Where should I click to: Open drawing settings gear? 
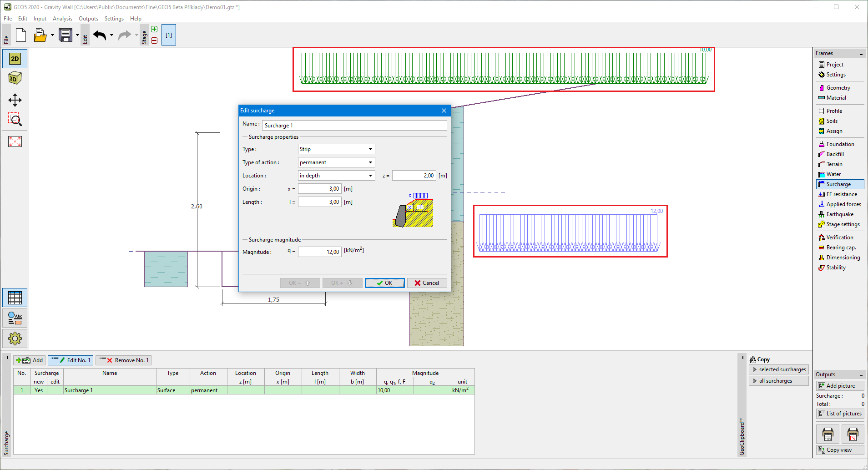(x=15, y=338)
